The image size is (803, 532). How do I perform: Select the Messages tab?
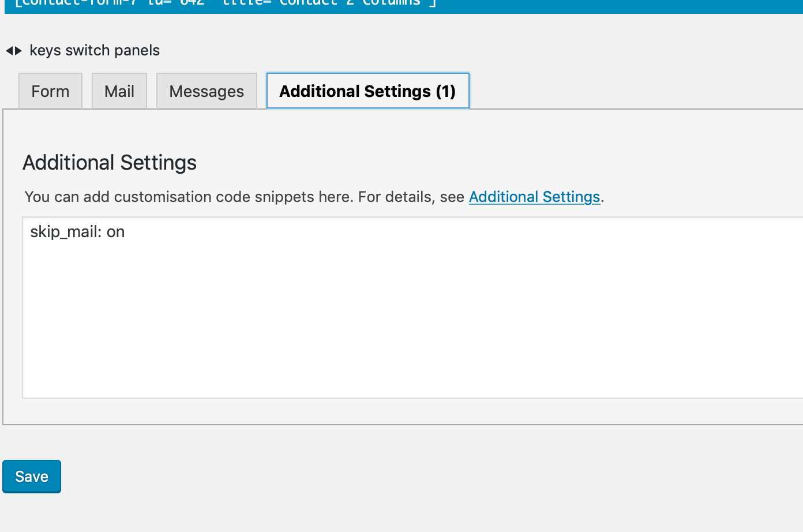pos(207,91)
